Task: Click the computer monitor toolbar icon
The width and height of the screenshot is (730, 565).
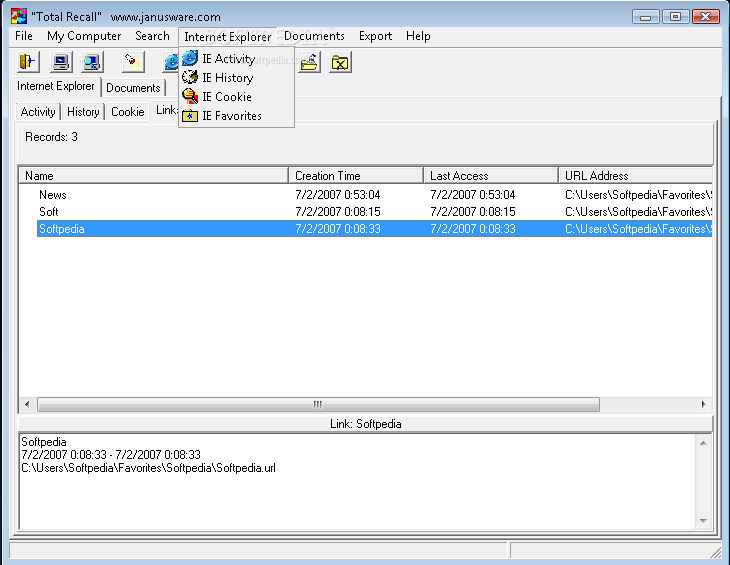Action: pyautogui.click(x=61, y=61)
